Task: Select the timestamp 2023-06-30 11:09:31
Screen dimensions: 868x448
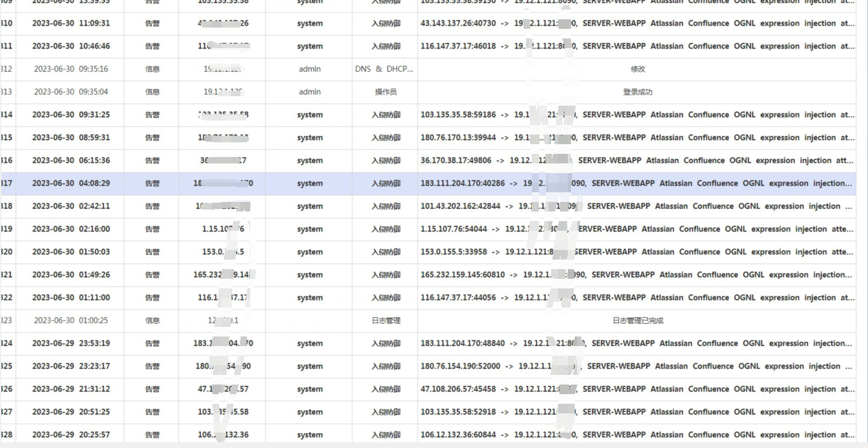Action: pyautogui.click(x=71, y=24)
